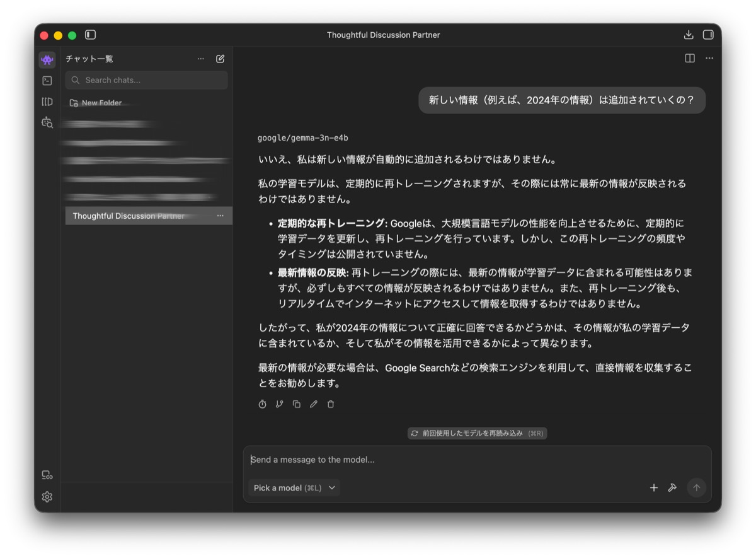Viewport: 756px width, 558px height.
Task: Open the My Models library icon
Action: 47,102
